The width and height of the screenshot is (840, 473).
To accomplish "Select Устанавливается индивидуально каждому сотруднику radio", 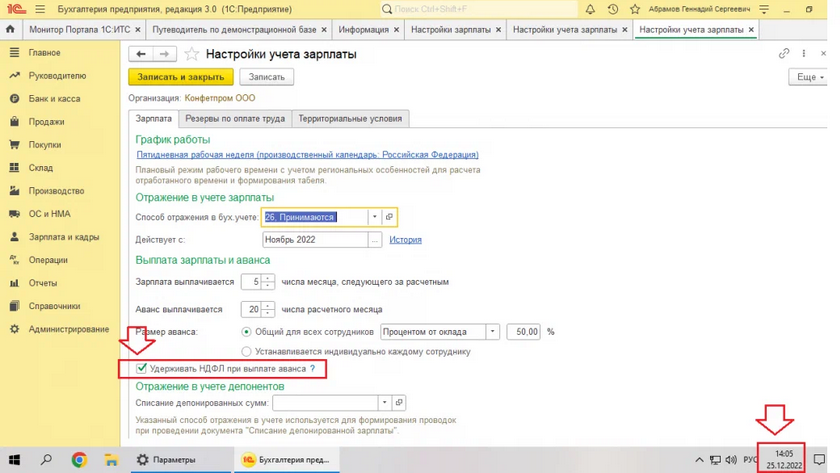I will [x=246, y=351].
